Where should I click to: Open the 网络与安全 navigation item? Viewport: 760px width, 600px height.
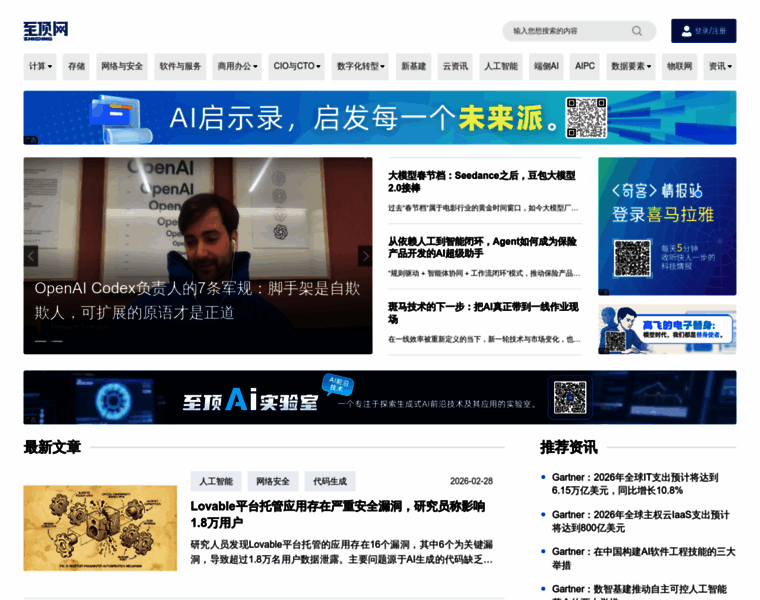(122, 67)
